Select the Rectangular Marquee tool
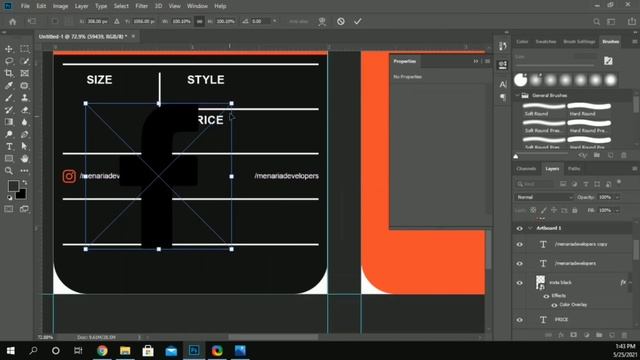The image size is (640, 360). coord(24,49)
